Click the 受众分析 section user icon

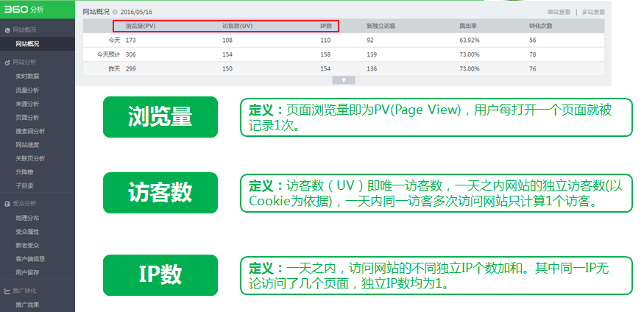[7, 204]
